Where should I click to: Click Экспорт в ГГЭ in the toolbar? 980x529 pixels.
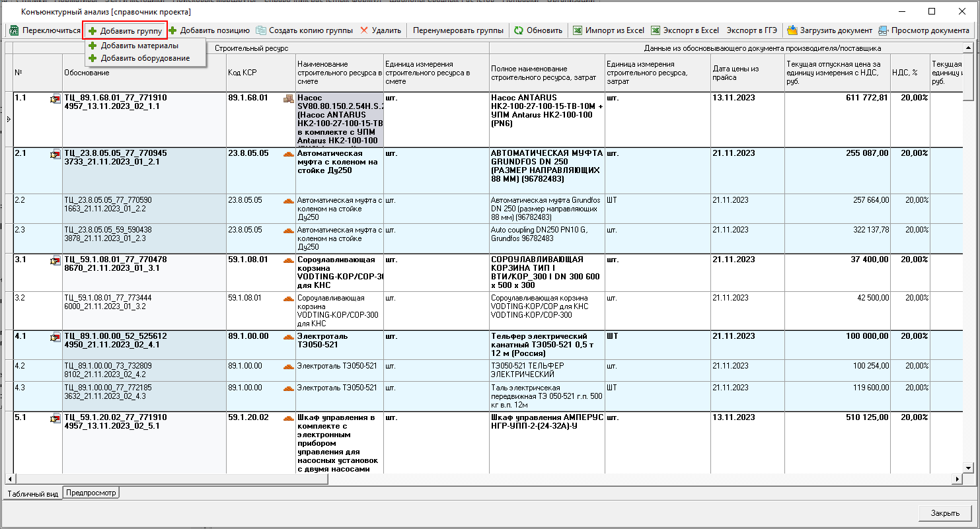[751, 30]
